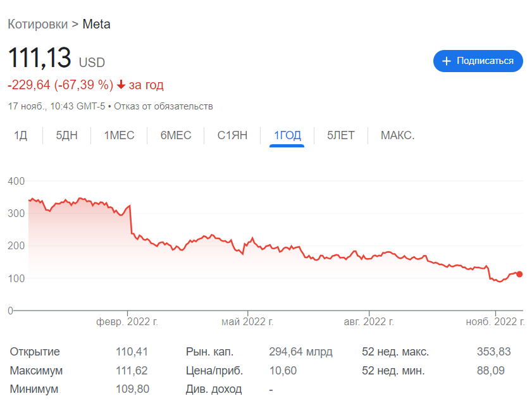Click the plus icon in Подписаться button
532x408 pixels.
point(447,61)
